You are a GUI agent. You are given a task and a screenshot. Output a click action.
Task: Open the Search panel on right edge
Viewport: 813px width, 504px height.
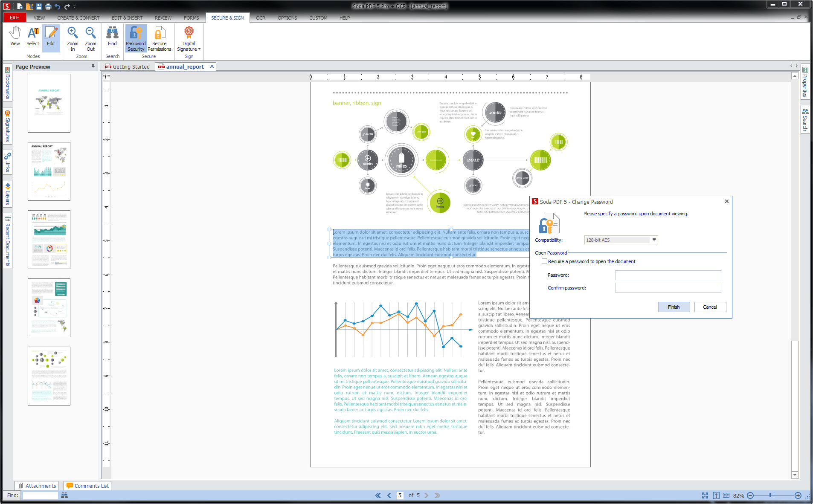(x=805, y=120)
